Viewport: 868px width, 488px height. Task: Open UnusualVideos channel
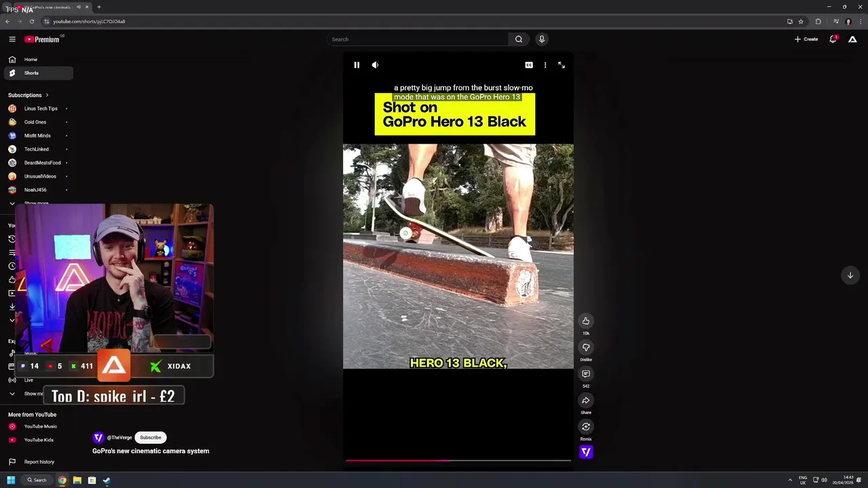(x=38, y=176)
